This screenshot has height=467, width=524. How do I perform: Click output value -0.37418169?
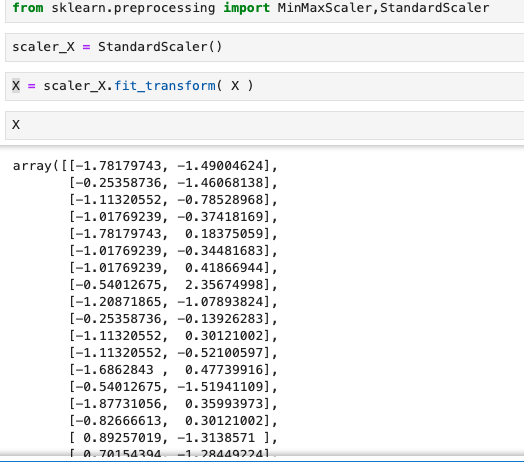pos(221,217)
